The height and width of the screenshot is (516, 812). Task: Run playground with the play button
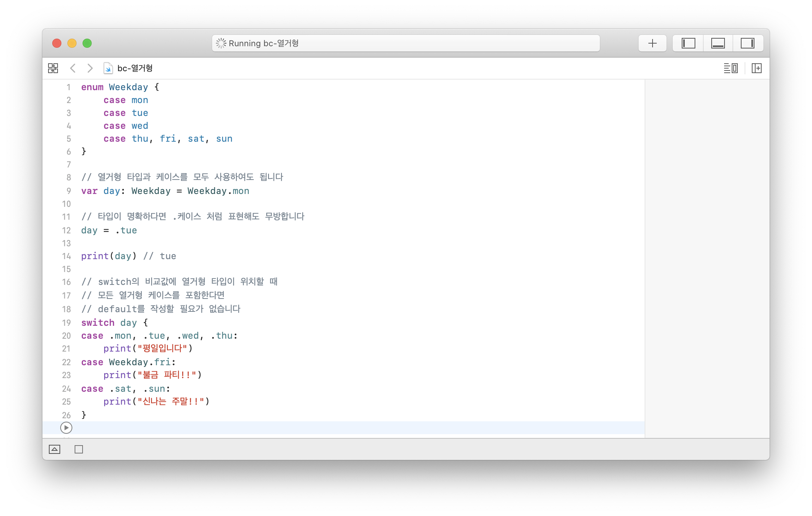coord(66,428)
